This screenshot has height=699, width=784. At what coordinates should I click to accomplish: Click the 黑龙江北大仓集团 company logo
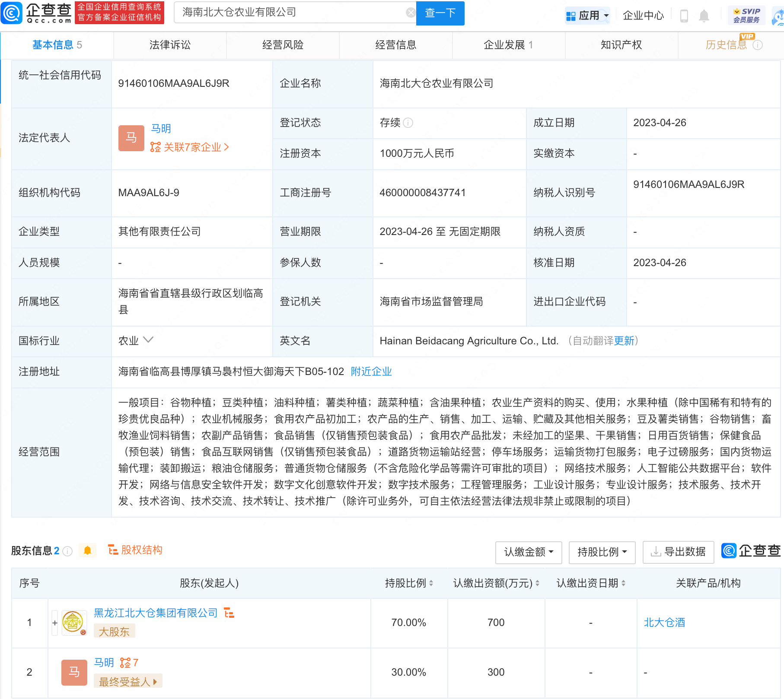tap(73, 623)
